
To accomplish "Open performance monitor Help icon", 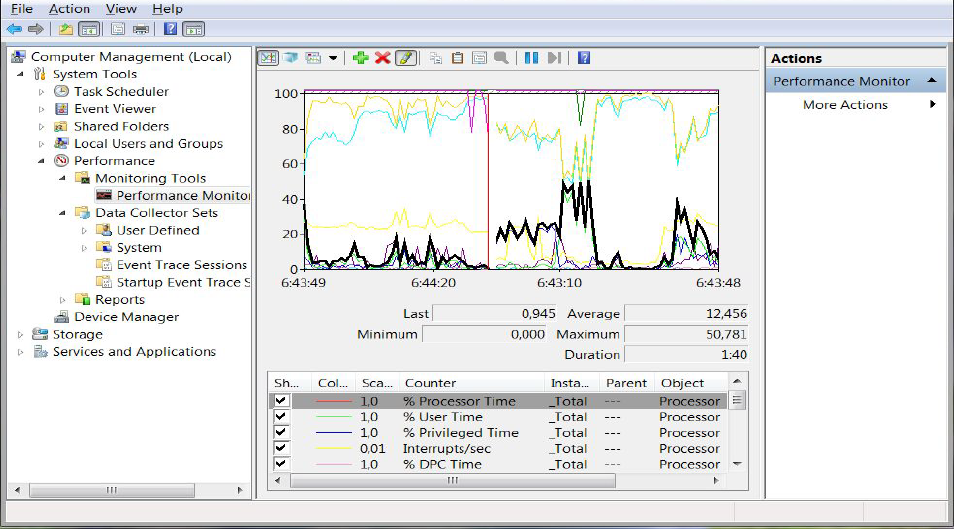I will 583,58.
